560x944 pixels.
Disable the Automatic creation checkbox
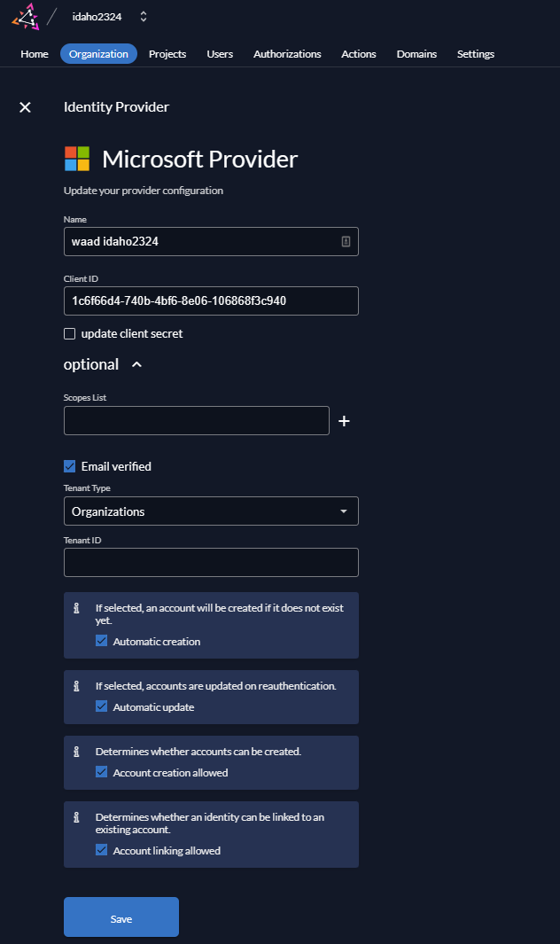coord(101,640)
